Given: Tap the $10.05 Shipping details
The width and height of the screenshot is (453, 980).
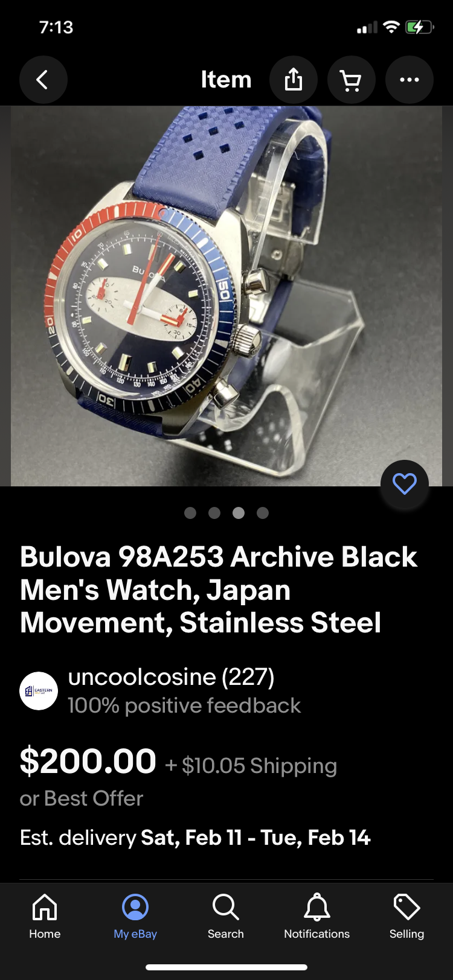Looking at the screenshot, I should click(251, 765).
